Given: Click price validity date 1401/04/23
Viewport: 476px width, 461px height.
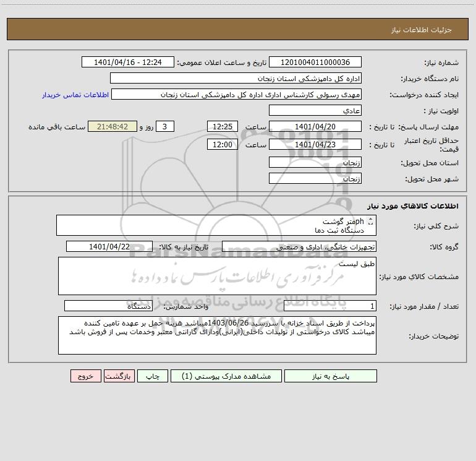Looking at the screenshot, I should click(x=315, y=144).
